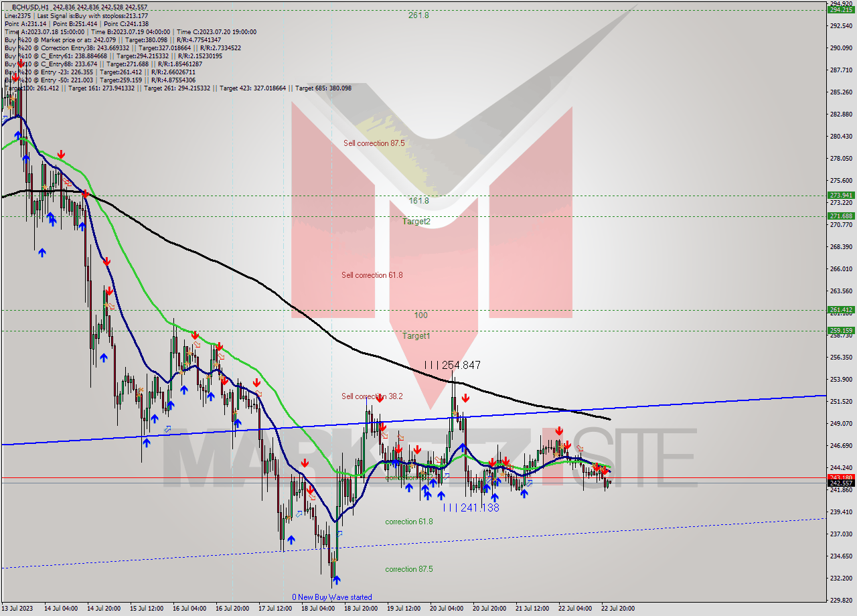Click the 'Sell correction 61.8' label
This screenshot has height=616, width=857.
372,275
